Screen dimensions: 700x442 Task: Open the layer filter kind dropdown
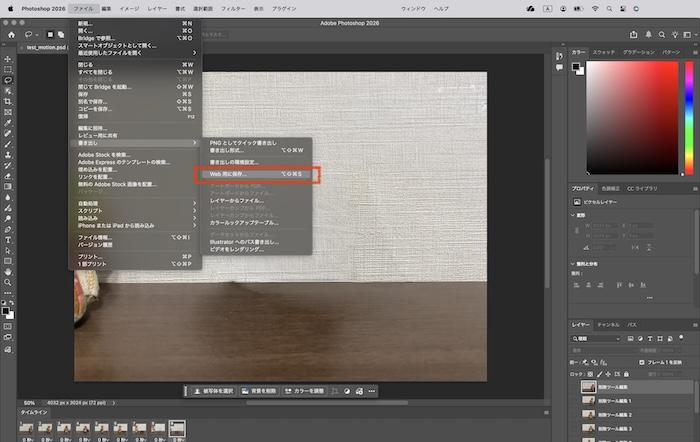tap(596, 339)
